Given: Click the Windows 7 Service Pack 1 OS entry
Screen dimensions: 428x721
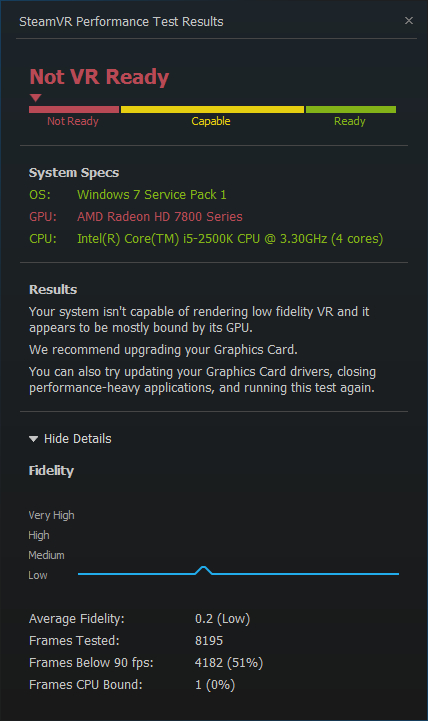Looking at the screenshot, I should pyautogui.click(x=152, y=195).
